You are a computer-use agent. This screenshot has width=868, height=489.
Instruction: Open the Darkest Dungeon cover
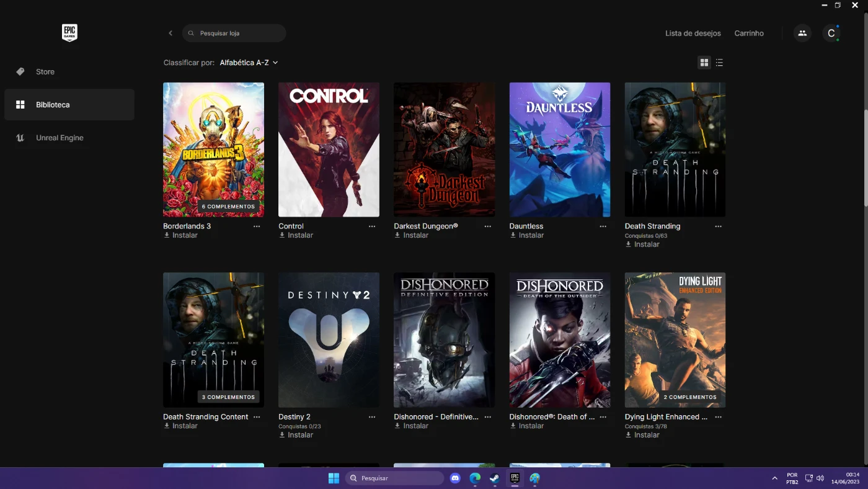coord(444,150)
